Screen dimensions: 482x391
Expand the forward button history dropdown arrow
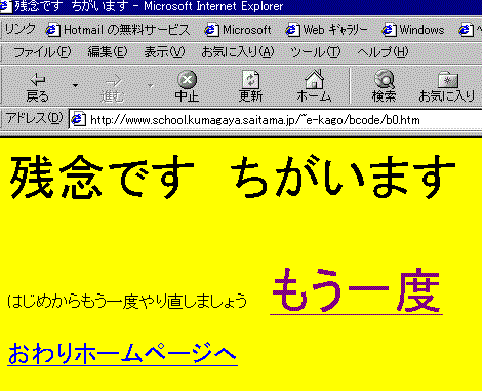tap(151, 86)
